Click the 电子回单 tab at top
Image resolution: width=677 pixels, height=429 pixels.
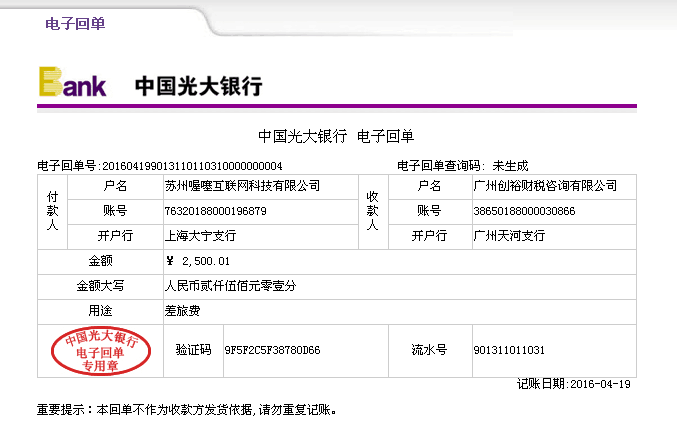[x=75, y=24]
